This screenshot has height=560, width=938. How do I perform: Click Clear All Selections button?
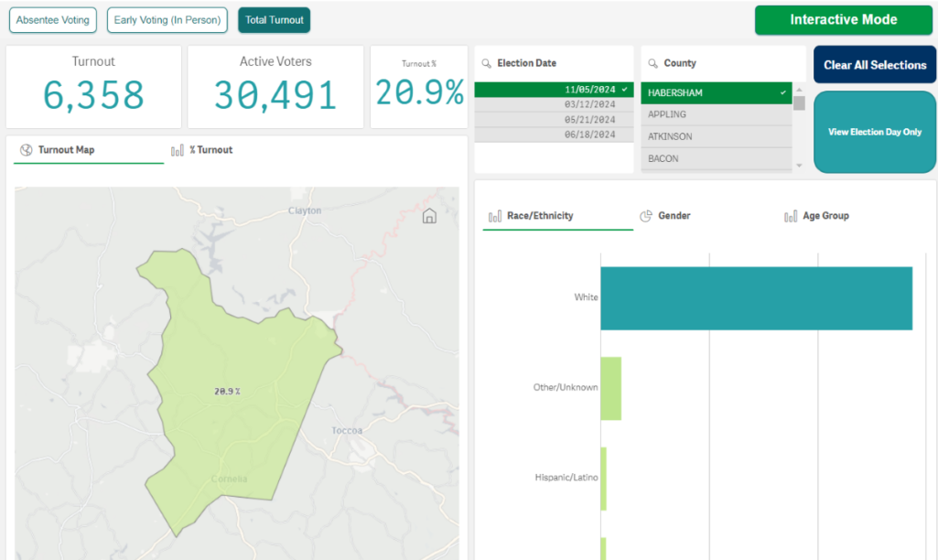[x=874, y=65]
